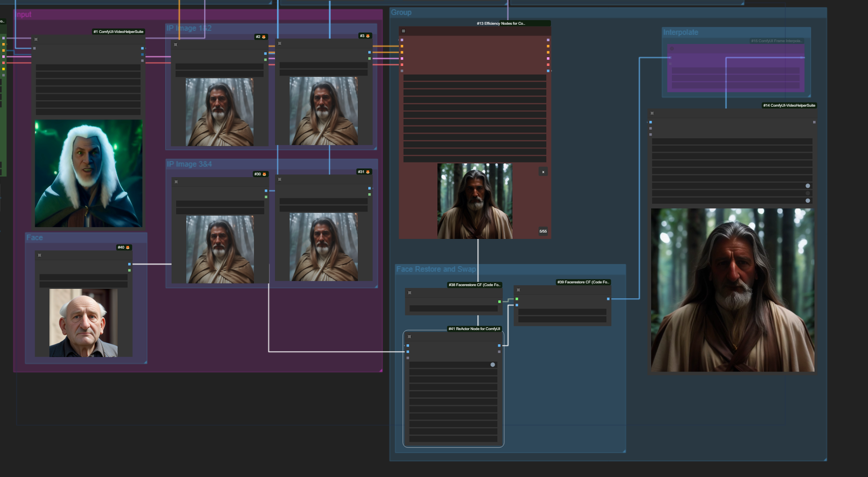
Task: Toggle the switch in ReActor node #41
Action: tap(492, 365)
